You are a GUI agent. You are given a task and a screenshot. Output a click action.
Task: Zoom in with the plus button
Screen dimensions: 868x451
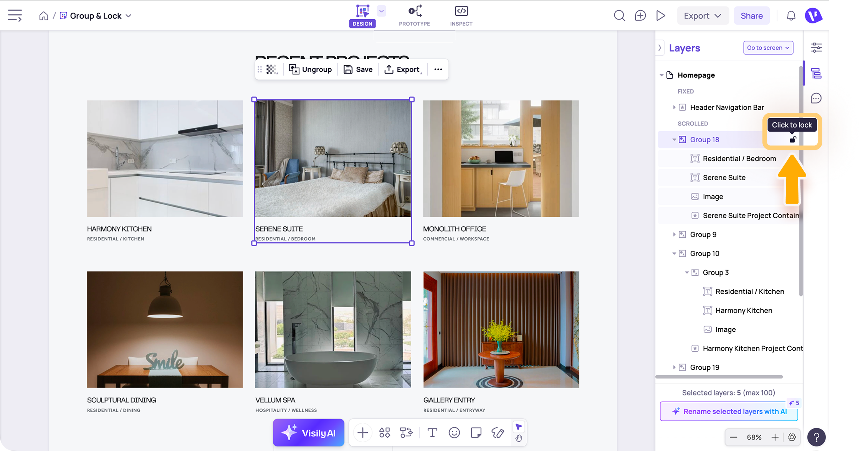(775, 437)
